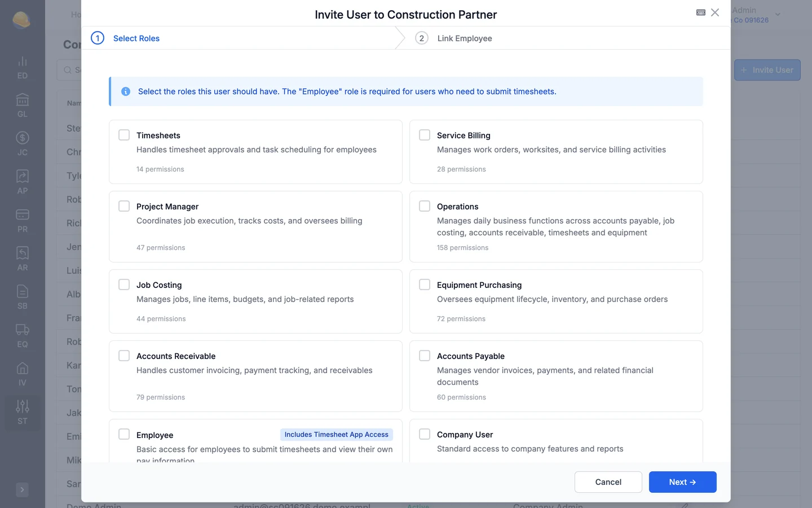The width and height of the screenshot is (812, 508).
Task: Check the Accounts Receivable role checkbox
Action: tap(124, 356)
